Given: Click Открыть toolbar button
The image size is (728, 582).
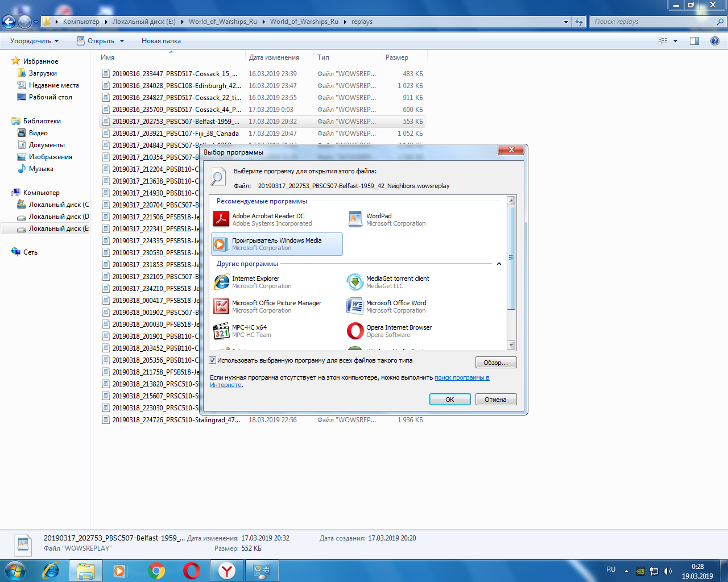Looking at the screenshot, I should [96, 41].
